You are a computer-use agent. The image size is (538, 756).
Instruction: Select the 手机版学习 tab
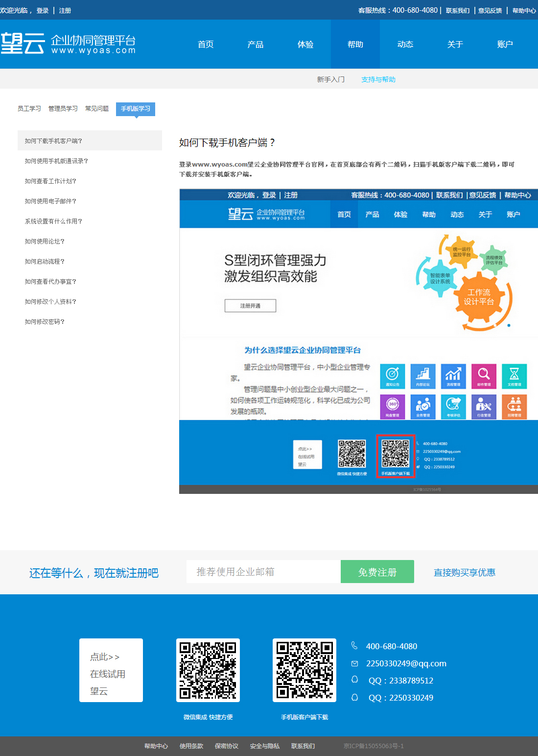(x=136, y=109)
